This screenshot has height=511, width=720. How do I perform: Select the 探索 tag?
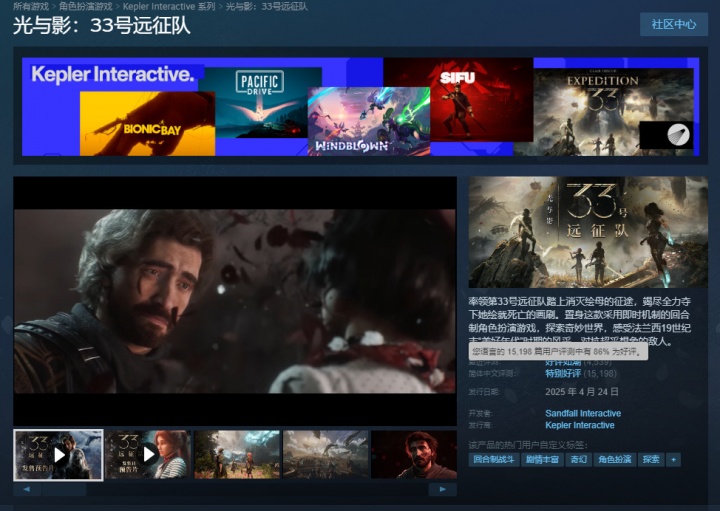point(651,460)
